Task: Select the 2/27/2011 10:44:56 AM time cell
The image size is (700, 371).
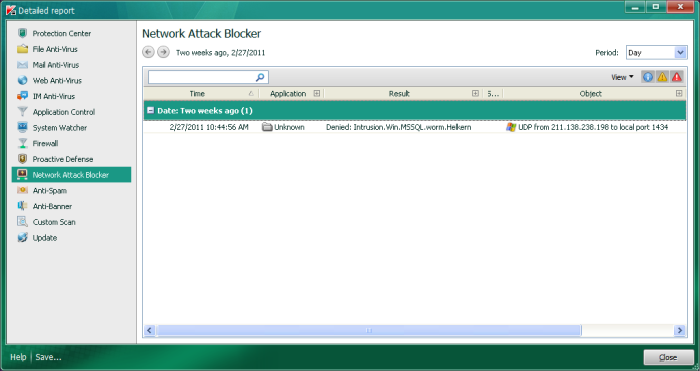Action: point(209,127)
